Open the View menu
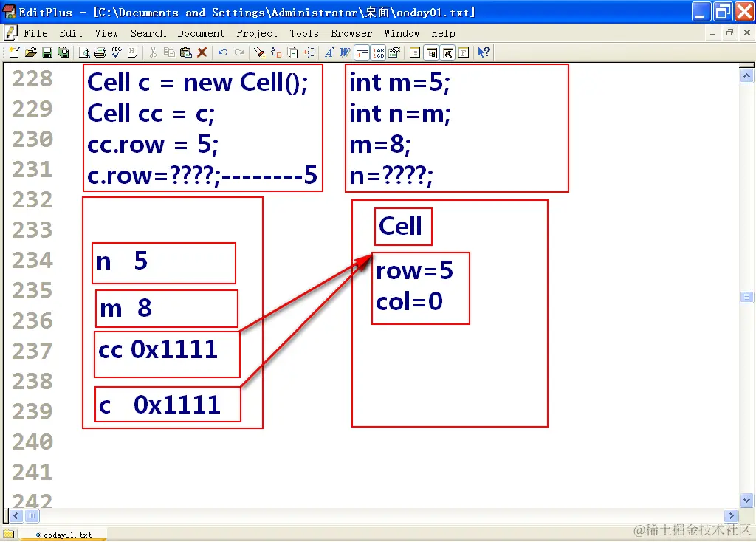The height and width of the screenshot is (542, 756). click(106, 33)
